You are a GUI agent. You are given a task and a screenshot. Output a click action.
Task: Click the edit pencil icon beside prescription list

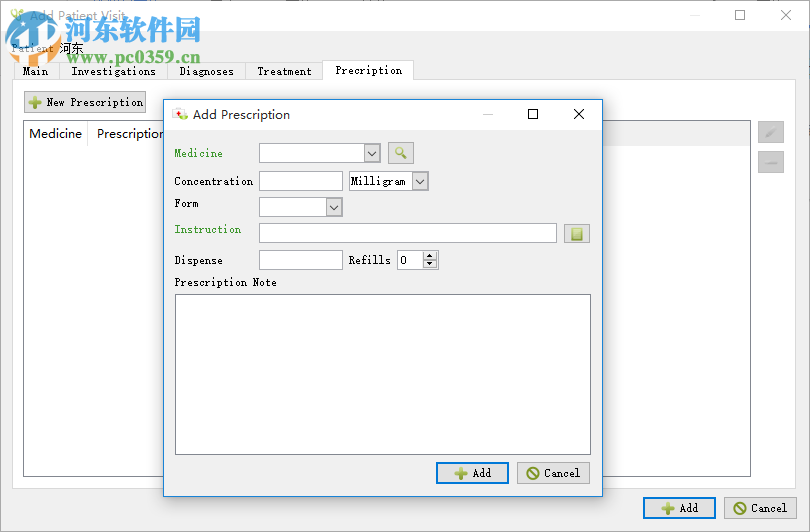coord(771,132)
